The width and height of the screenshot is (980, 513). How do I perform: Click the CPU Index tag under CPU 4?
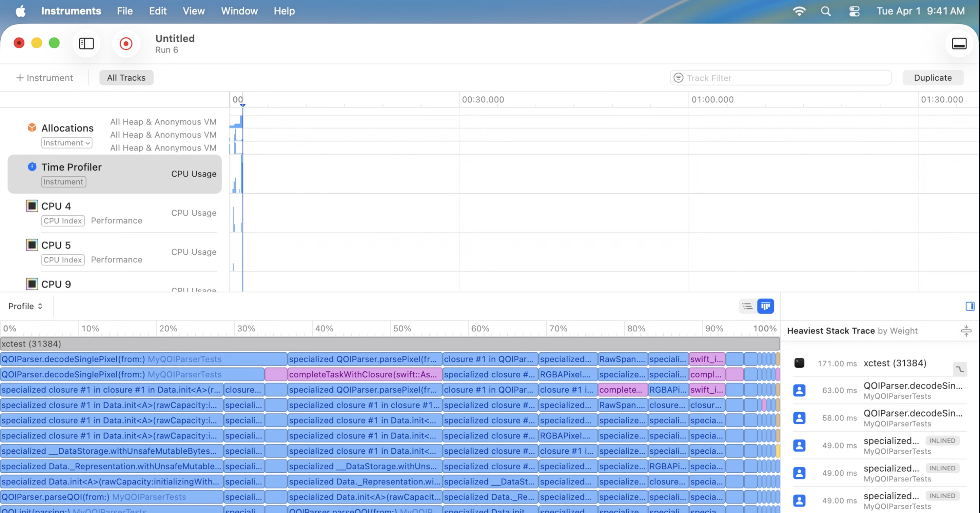point(63,221)
